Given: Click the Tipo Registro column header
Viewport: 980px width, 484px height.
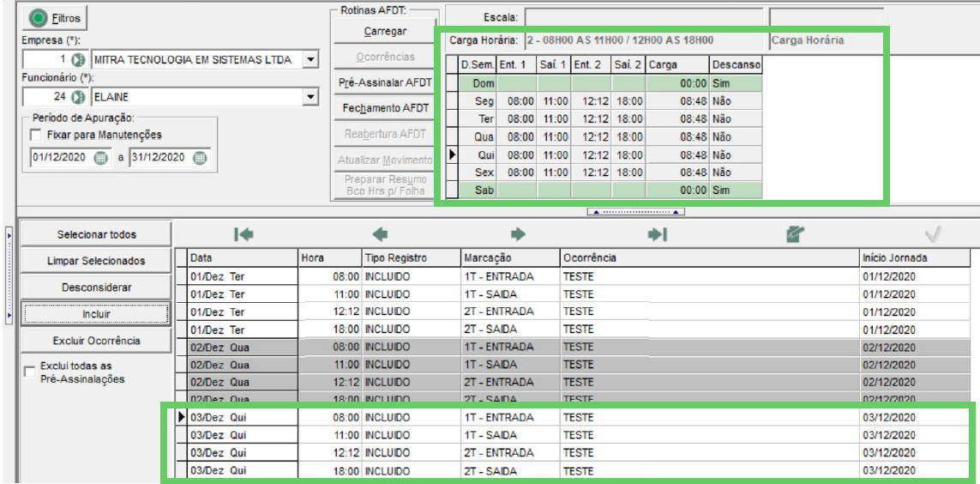Looking at the screenshot, I should (x=412, y=257).
